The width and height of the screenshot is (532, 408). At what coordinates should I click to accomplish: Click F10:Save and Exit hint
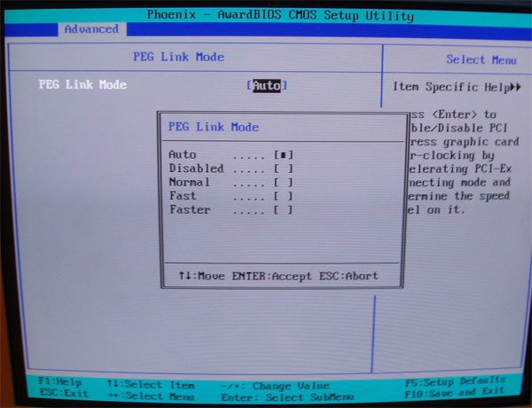coord(454,393)
